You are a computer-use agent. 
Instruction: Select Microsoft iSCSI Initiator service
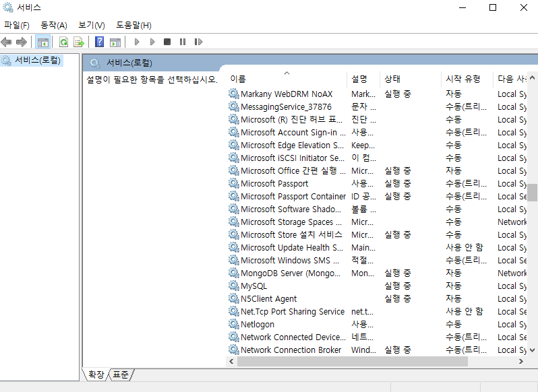pyautogui.click(x=377, y=158)
